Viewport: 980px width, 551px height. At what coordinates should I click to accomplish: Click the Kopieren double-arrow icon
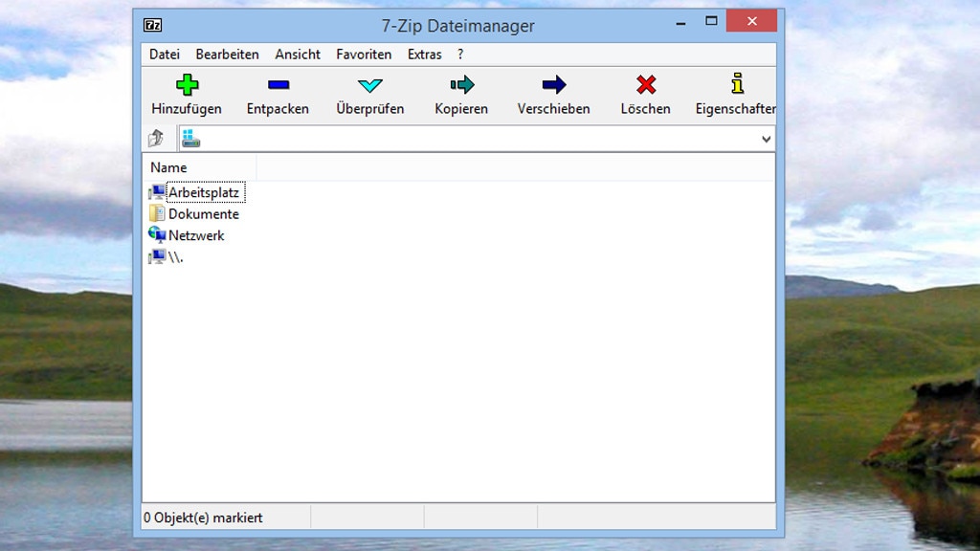(462, 84)
